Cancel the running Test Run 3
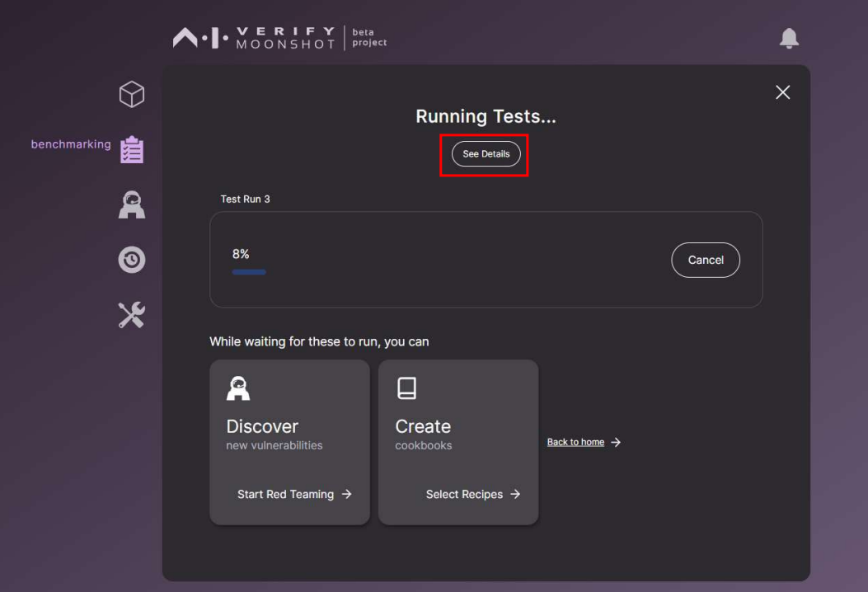 tap(706, 260)
